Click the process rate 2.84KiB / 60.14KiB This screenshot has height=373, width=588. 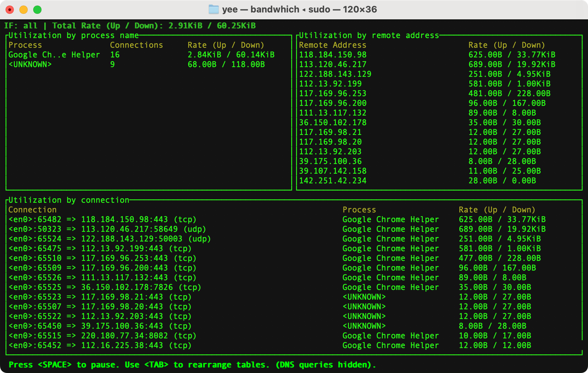pyautogui.click(x=231, y=55)
